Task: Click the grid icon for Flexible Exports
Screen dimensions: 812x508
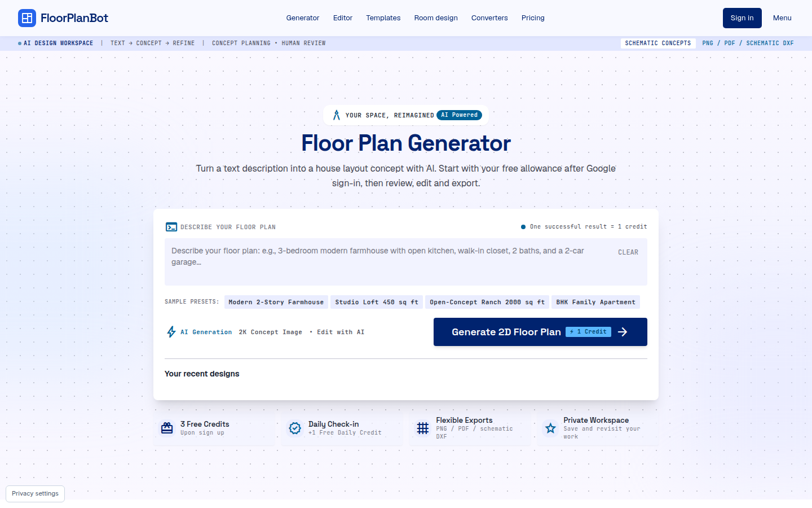Action: pyautogui.click(x=423, y=428)
